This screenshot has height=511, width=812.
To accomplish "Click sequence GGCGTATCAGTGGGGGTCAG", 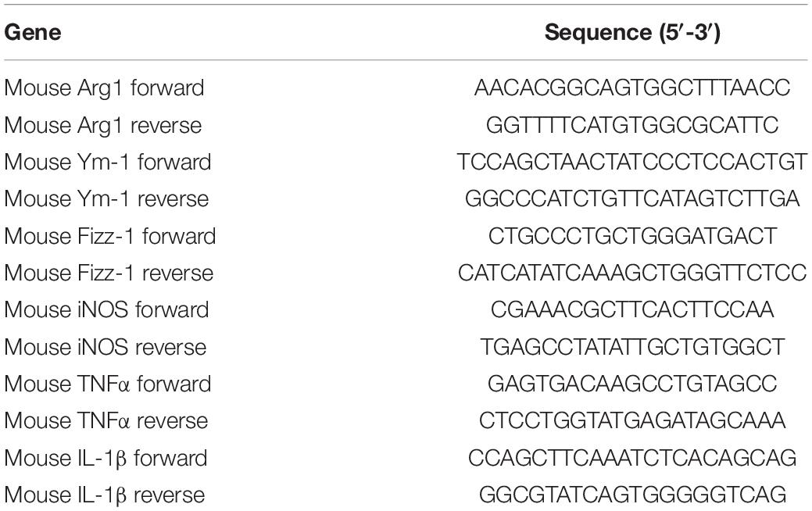I will (x=632, y=495).
